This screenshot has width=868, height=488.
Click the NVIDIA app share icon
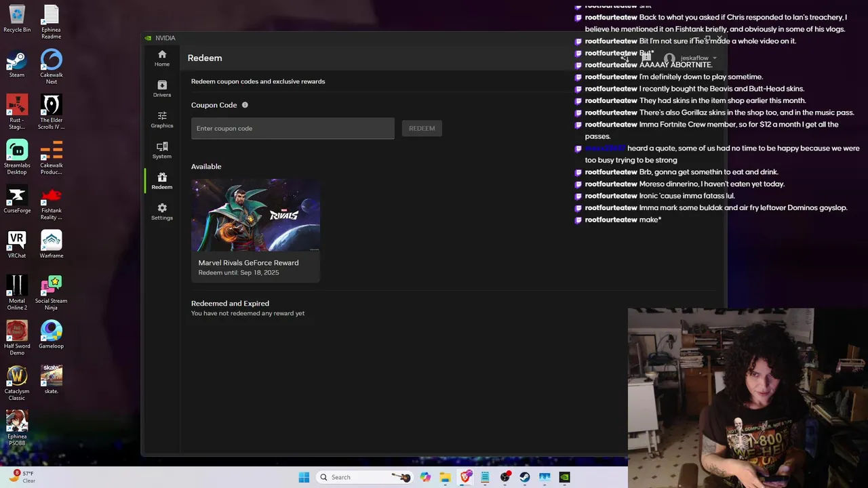click(625, 58)
